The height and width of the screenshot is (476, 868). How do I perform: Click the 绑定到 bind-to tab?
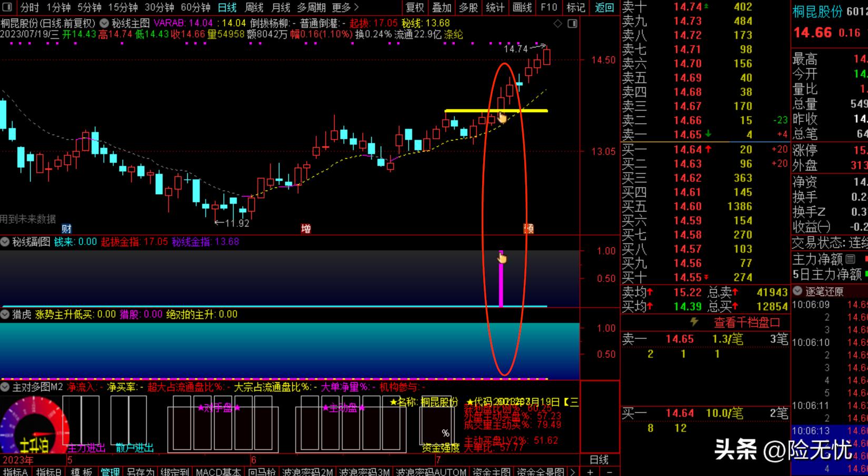(x=175, y=472)
